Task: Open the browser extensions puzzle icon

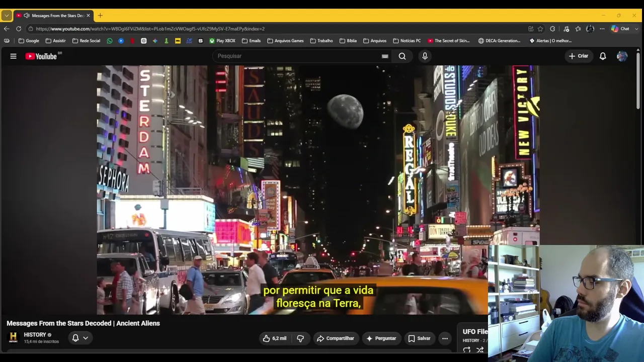Action: 552,29
